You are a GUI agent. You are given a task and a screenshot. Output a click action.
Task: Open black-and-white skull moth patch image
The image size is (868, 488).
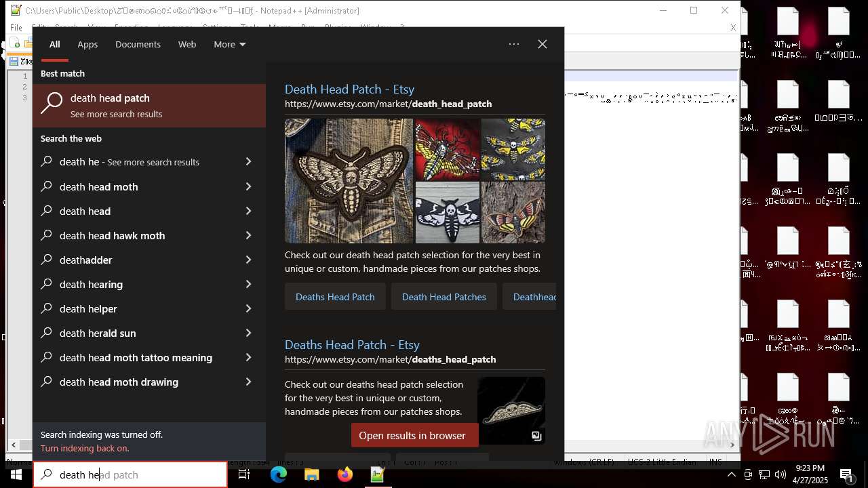(447, 212)
